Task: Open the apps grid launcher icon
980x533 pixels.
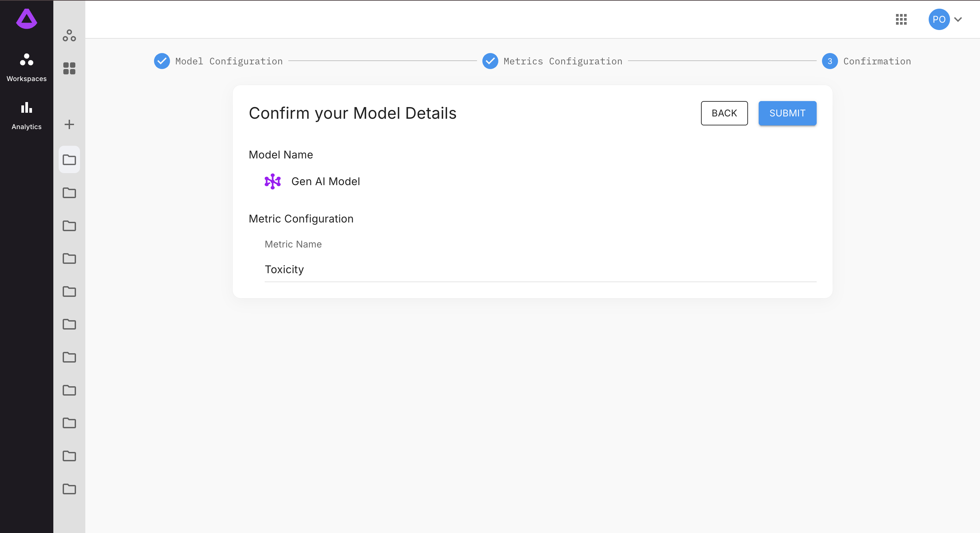Action: [x=901, y=19]
